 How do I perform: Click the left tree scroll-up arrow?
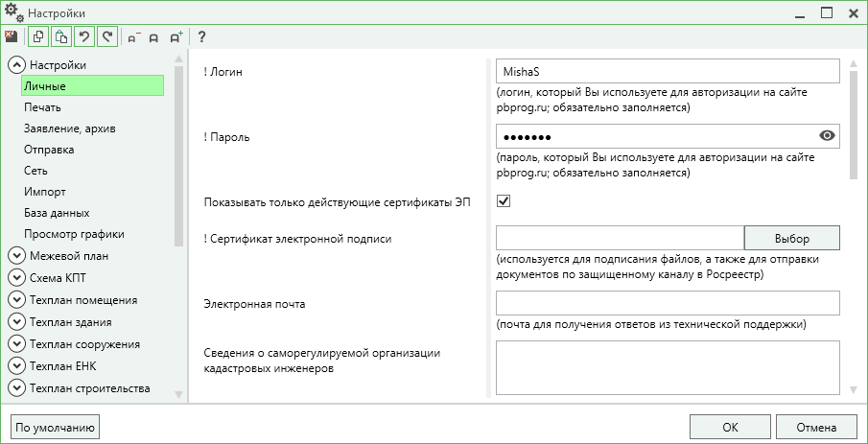[178, 58]
